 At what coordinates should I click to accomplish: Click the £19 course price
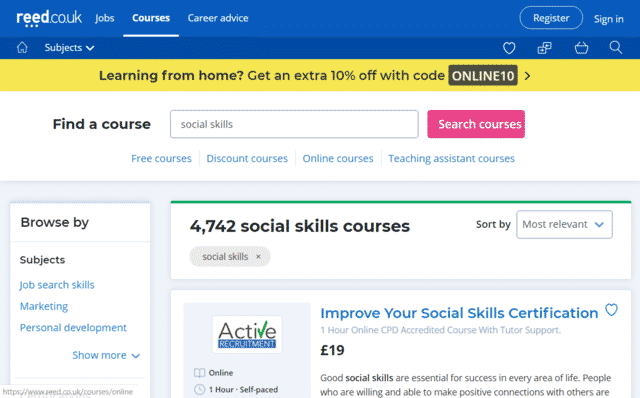pos(332,350)
